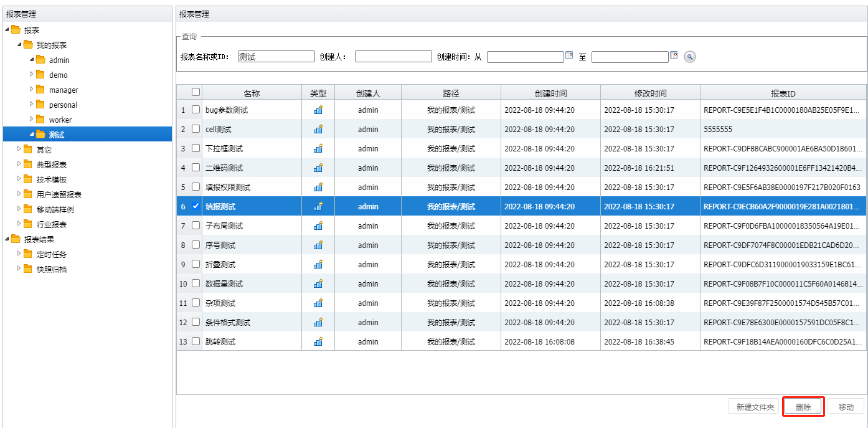Focus the 报表名称或ID input field

click(276, 57)
